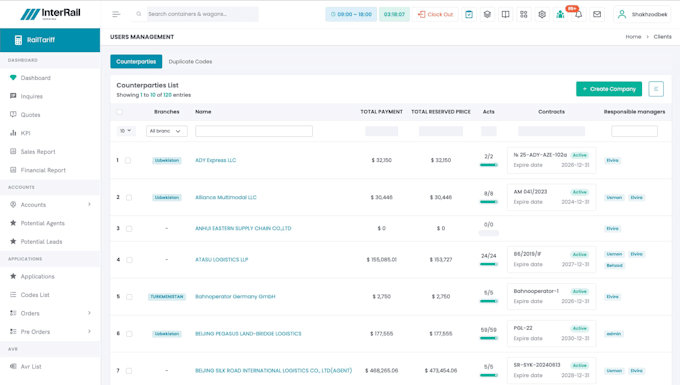Toggle select-all checkbox in table header
680x385 pixels.
(x=120, y=112)
